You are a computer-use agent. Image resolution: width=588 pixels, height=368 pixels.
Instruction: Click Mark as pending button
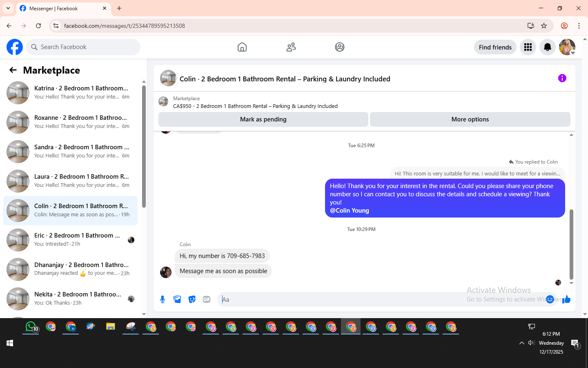[263, 119]
